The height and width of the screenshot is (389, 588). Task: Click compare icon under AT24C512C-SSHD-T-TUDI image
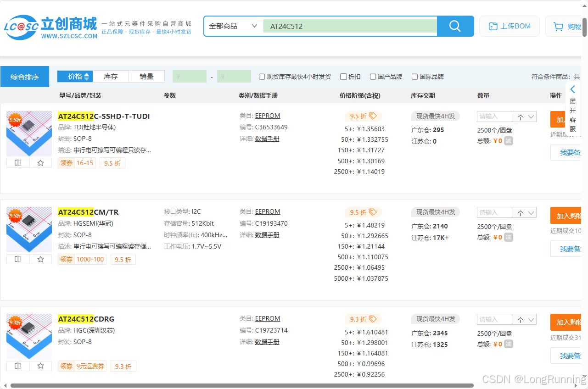18,163
